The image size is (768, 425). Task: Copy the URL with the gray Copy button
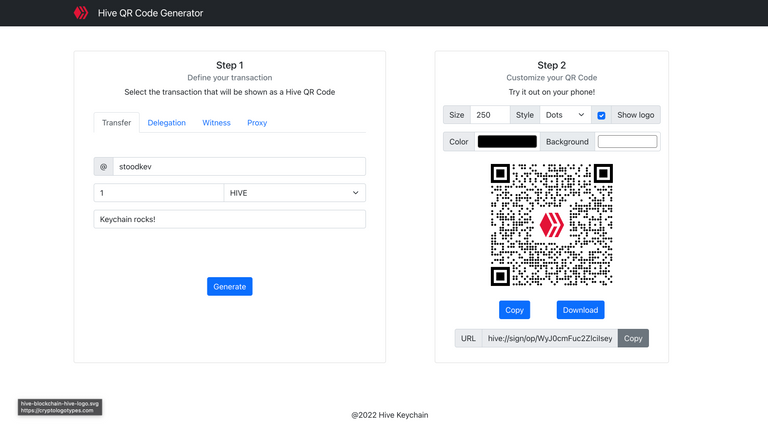[633, 338]
